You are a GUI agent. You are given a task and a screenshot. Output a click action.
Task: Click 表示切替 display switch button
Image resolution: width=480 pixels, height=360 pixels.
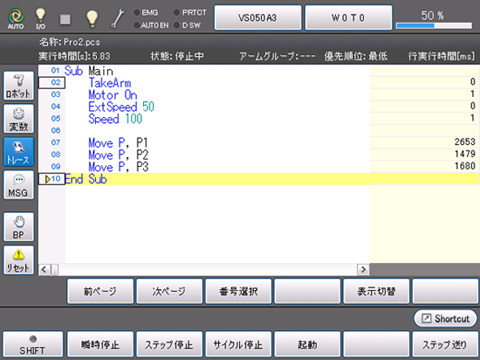pyautogui.click(x=376, y=291)
